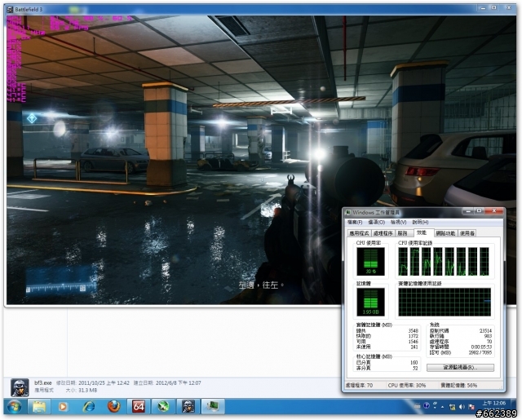
Task: Switch to 使用者 tab in Task Manager
Action: click(467, 233)
